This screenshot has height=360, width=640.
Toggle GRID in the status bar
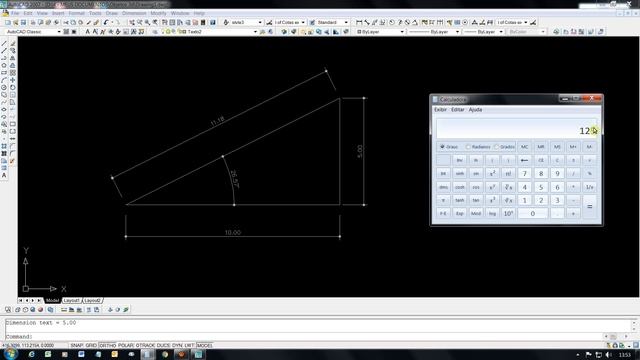91,345
